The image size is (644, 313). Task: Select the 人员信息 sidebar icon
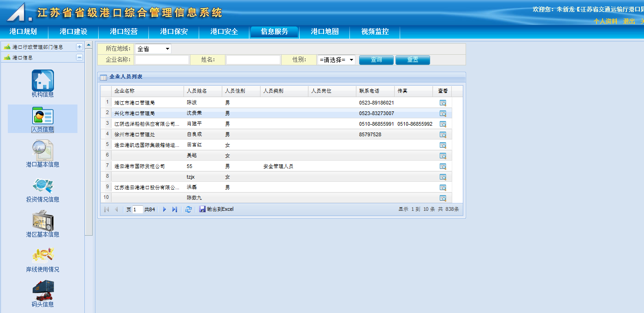[x=42, y=116]
